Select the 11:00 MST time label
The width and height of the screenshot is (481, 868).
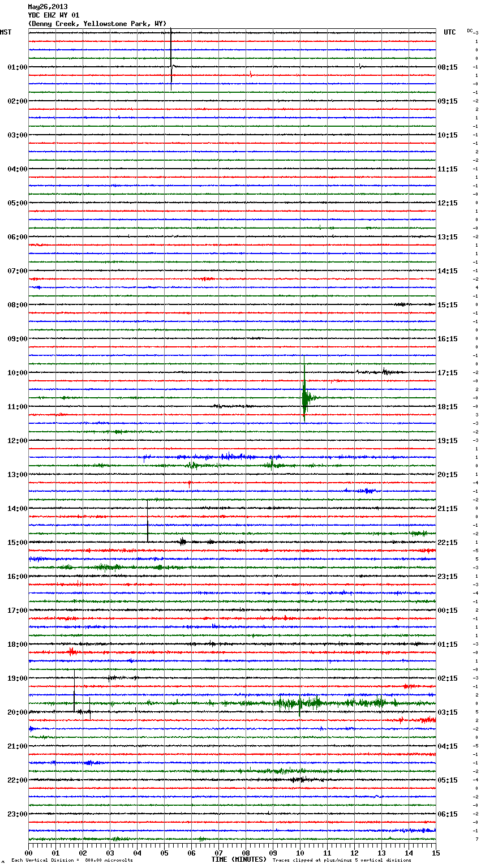(x=17, y=407)
